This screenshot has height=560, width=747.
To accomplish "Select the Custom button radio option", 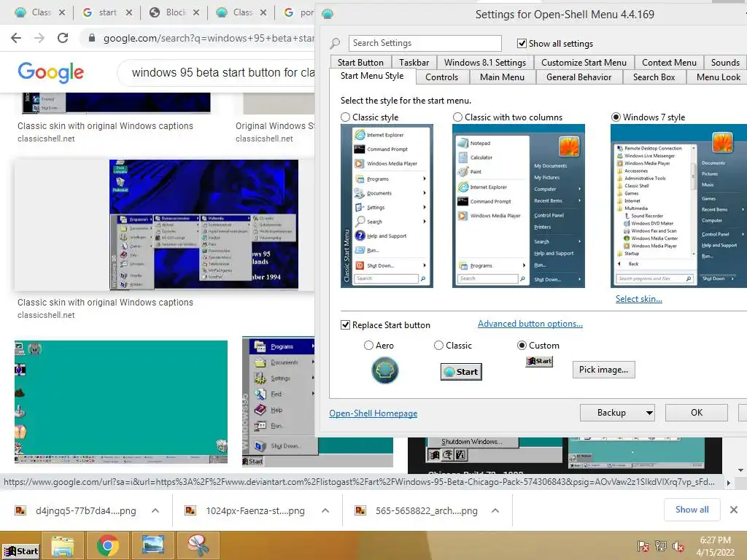I will click(x=522, y=346).
